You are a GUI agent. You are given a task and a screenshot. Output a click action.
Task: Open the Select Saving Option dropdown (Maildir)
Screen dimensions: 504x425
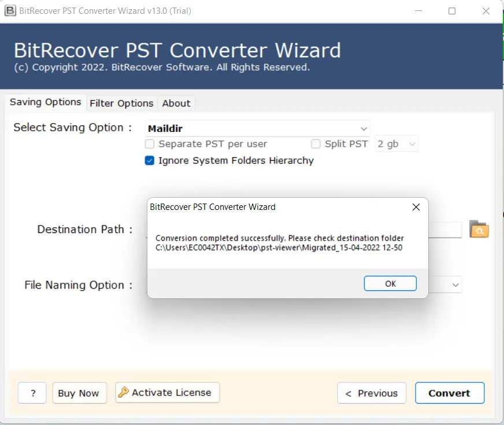point(257,128)
